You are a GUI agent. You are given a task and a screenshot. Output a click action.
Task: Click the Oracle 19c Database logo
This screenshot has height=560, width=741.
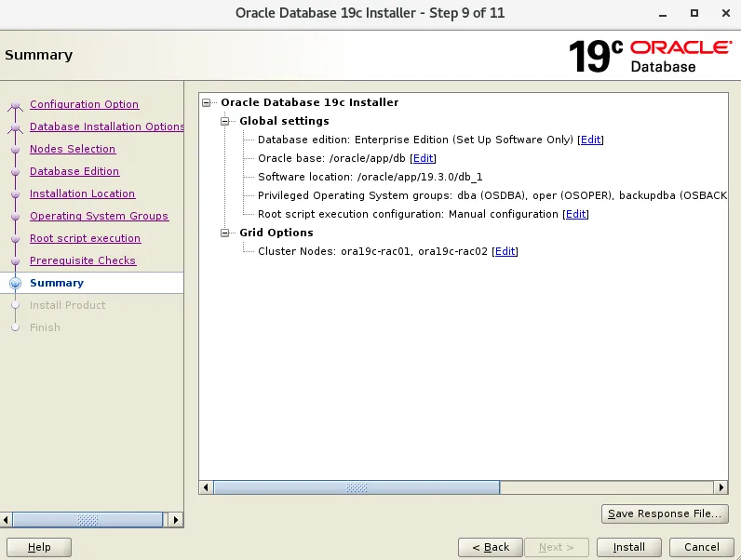(651, 56)
